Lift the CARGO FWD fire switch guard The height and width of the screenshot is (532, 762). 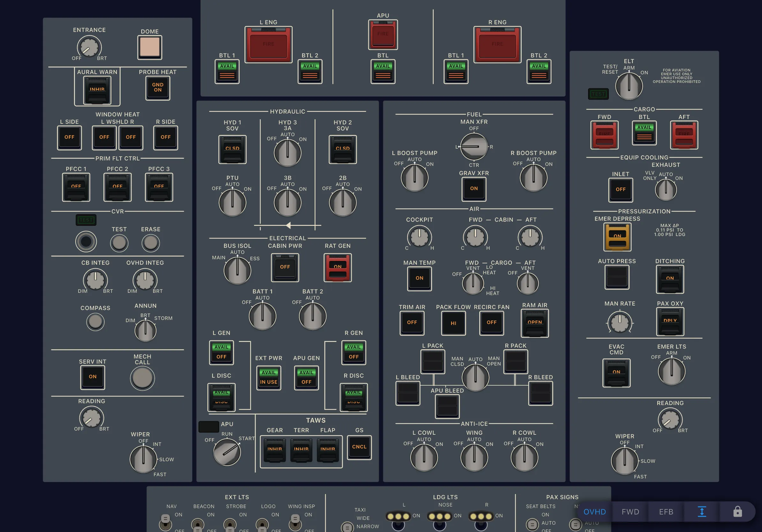(x=604, y=135)
